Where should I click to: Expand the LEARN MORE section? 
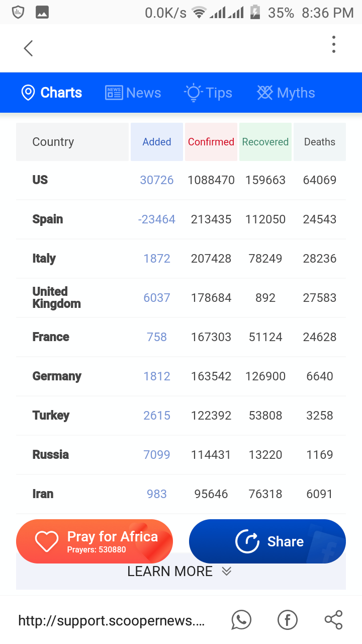tap(180, 572)
